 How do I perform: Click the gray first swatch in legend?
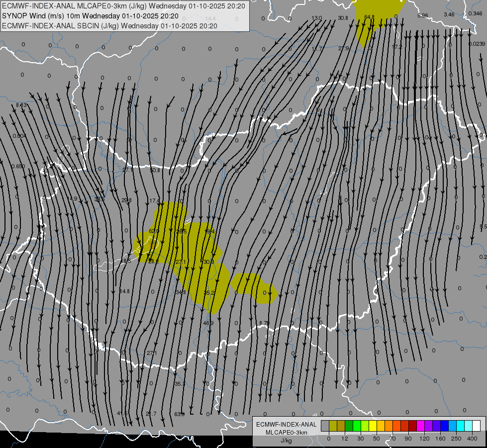pyautogui.click(x=325, y=426)
